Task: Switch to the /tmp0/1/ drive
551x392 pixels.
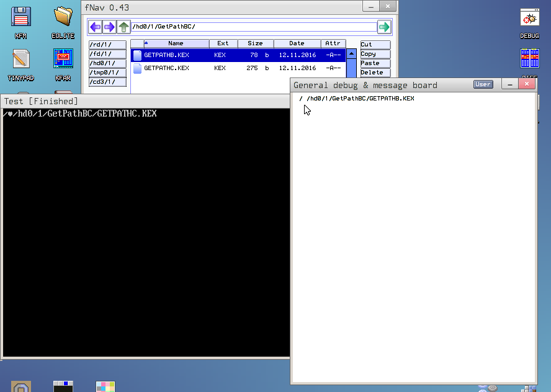Action: pos(107,73)
